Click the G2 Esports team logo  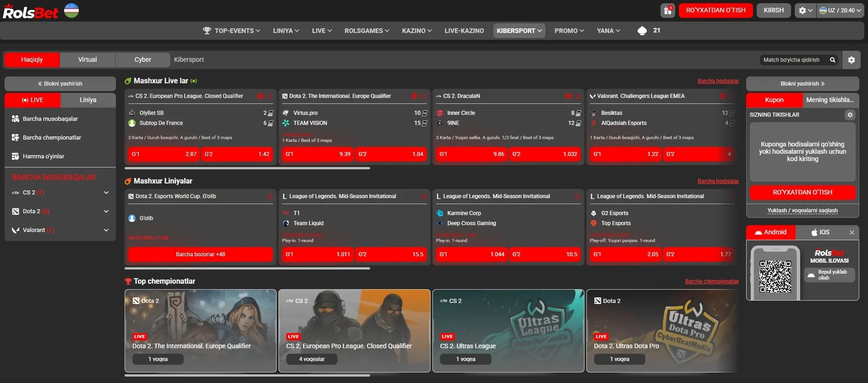(x=594, y=213)
